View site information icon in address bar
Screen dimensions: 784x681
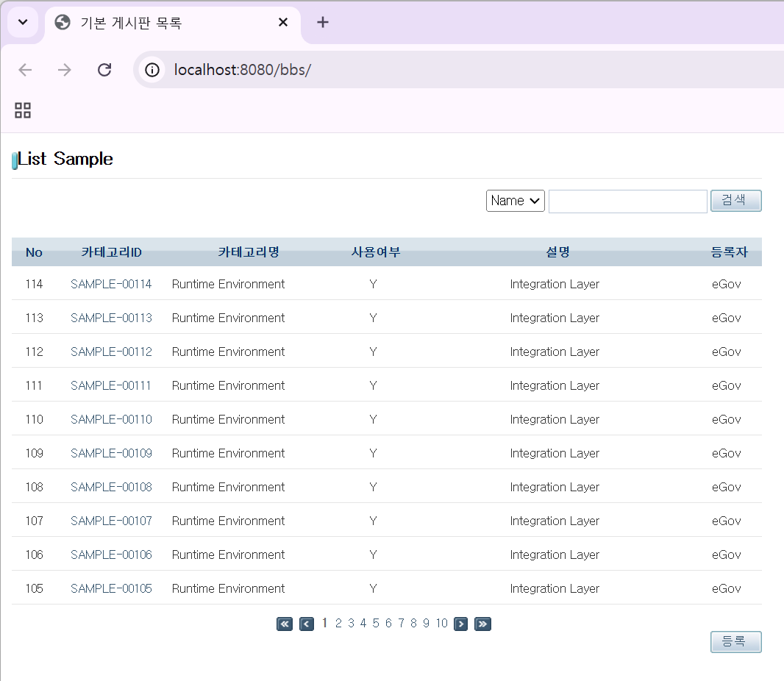click(152, 70)
